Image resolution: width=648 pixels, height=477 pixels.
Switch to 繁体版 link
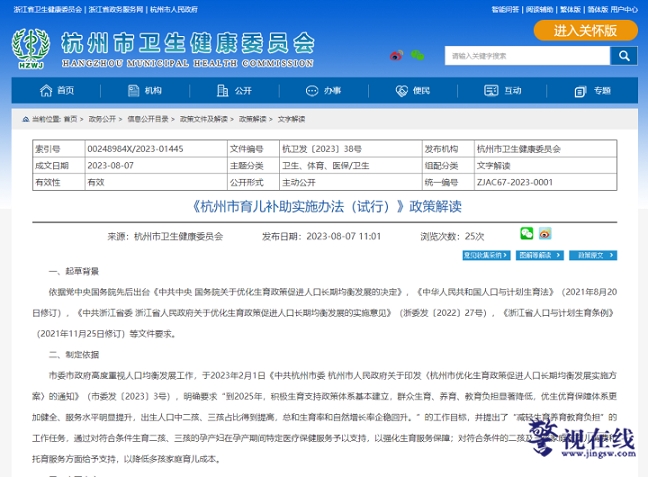570,9
